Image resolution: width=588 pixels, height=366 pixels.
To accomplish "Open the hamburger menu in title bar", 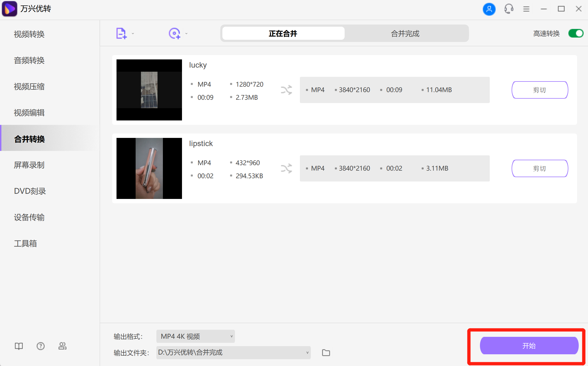I will point(526,9).
